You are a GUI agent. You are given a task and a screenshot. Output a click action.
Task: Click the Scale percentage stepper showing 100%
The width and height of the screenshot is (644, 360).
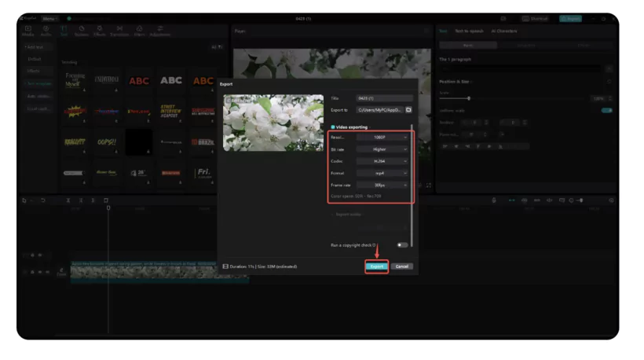point(602,98)
